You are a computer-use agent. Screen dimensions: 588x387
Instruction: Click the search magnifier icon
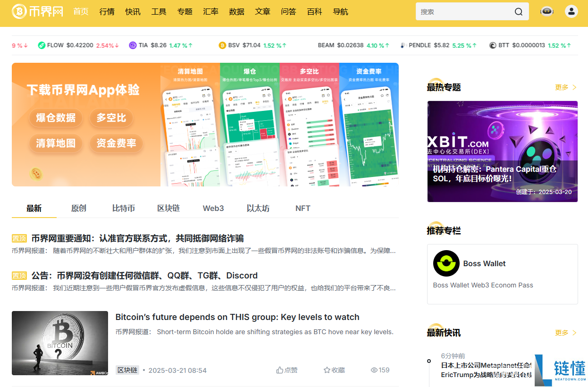[519, 12]
